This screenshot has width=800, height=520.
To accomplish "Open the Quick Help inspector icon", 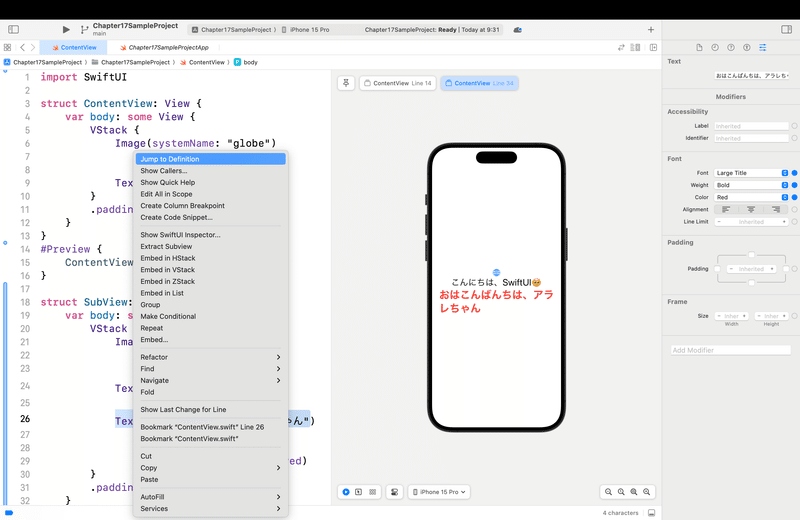I will point(731,47).
